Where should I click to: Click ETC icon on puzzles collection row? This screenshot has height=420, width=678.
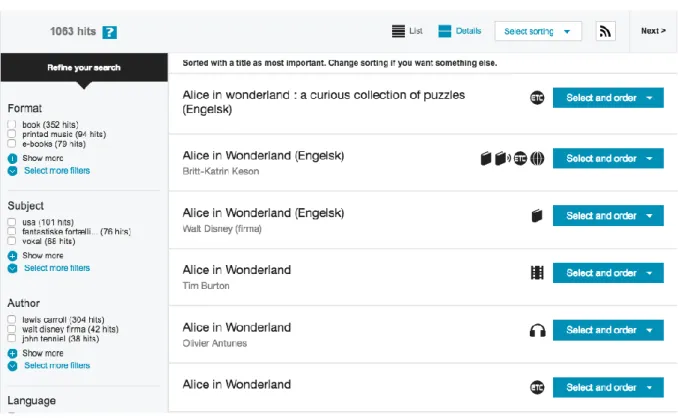pyautogui.click(x=537, y=98)
